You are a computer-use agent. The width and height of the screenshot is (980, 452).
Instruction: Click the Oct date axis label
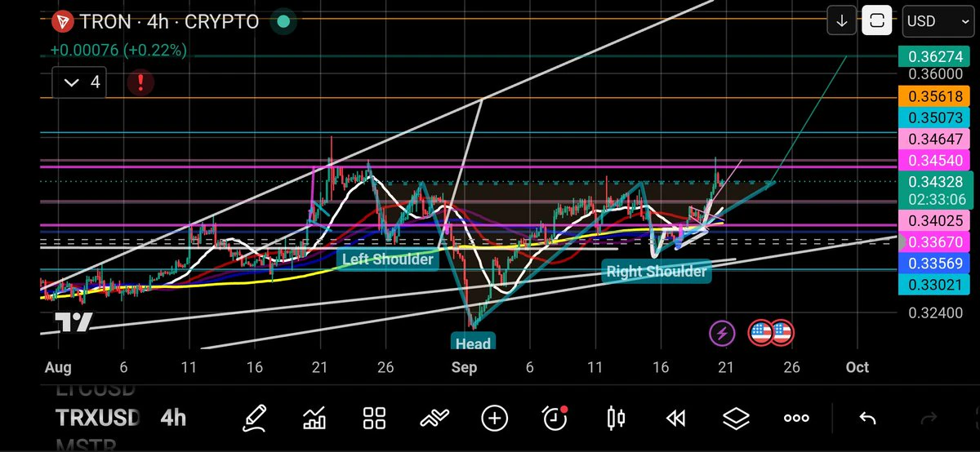point(857,368)
